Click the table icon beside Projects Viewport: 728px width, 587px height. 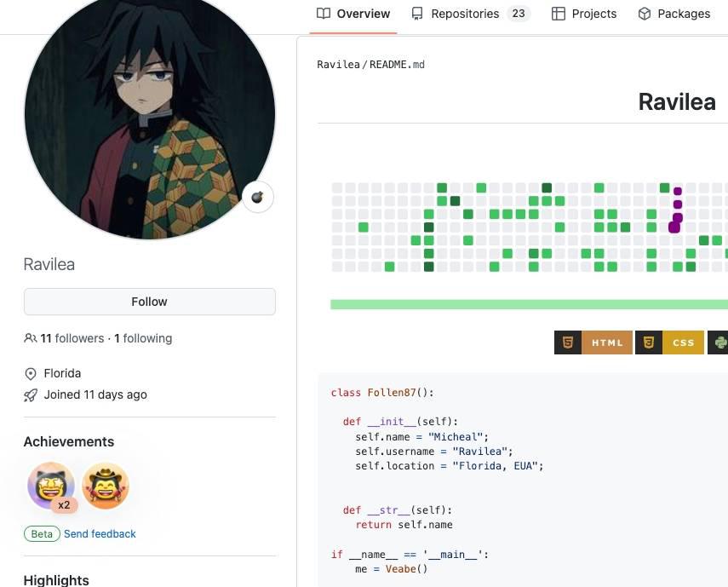(x=558, y=14)
